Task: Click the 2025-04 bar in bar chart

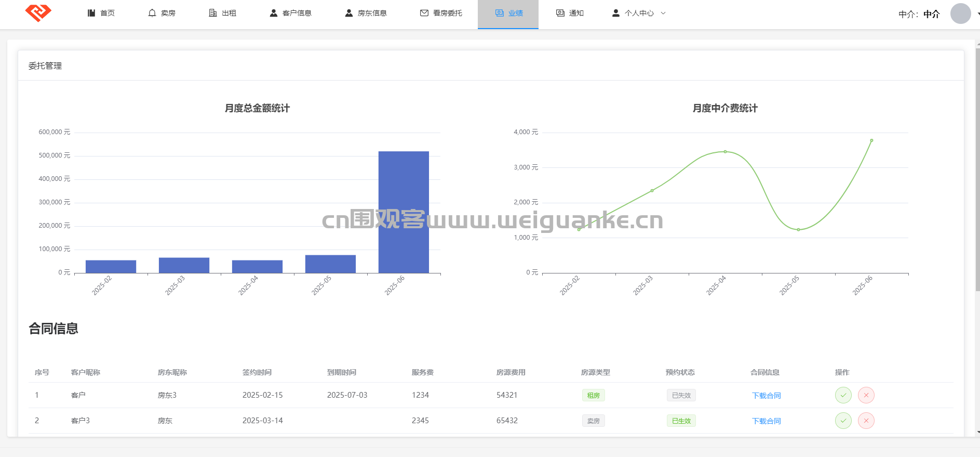Action: 257,267
